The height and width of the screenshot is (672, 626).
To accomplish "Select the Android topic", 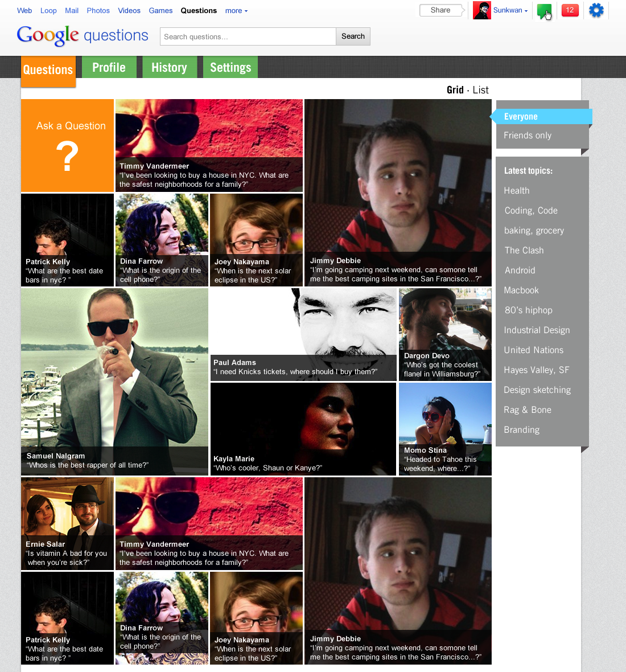I will pyautogui.click(x=520, y=271).
